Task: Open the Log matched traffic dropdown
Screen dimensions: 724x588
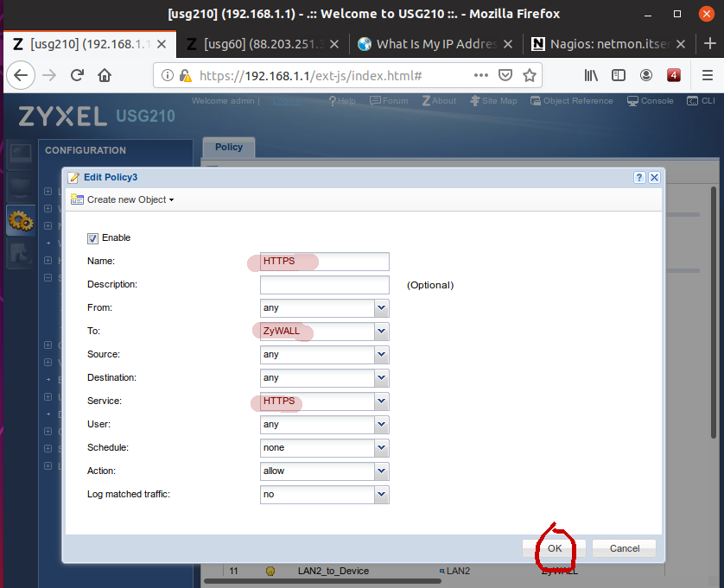Action: (x=381, y=494)
